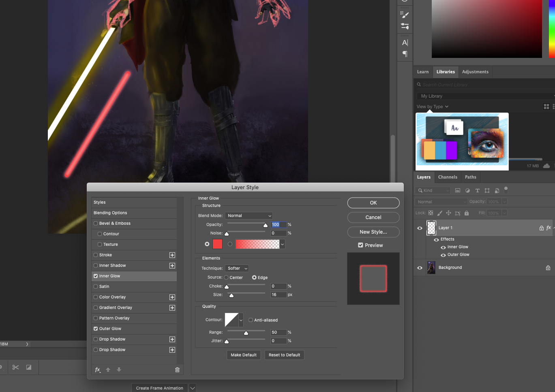The image size is (555, 392).
Task: Toggle visibility of Outer Glow effect in Layers
Action: pos(443,255)
